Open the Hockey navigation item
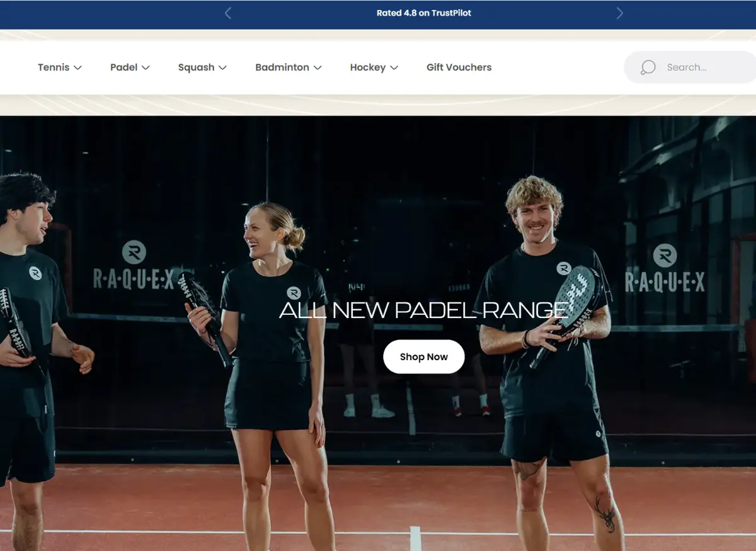 pyautogui.click(x=367, y=67)
